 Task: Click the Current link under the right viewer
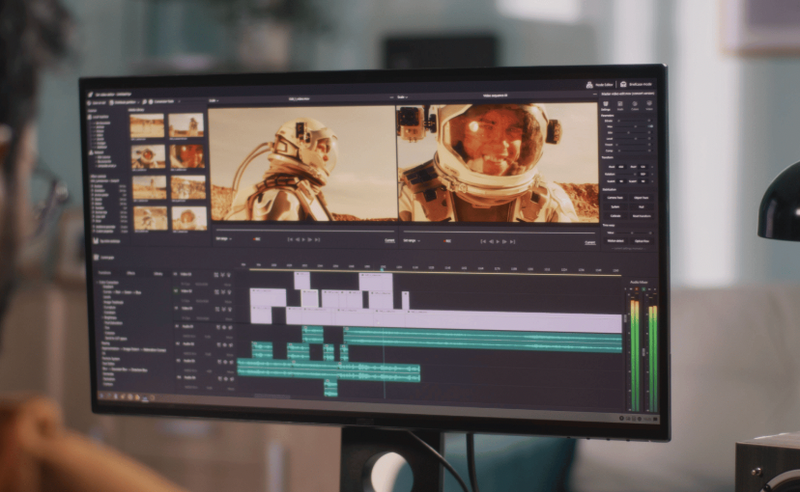click(x=590, y=242)
